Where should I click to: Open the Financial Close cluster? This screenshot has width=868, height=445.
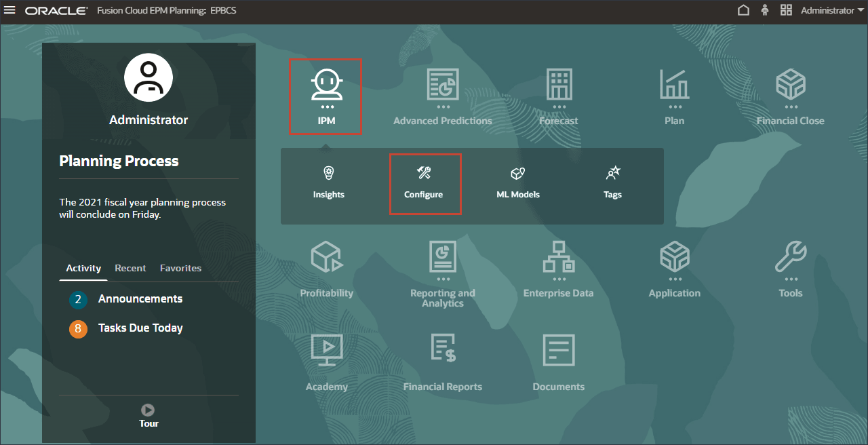(x=790, y=85)
